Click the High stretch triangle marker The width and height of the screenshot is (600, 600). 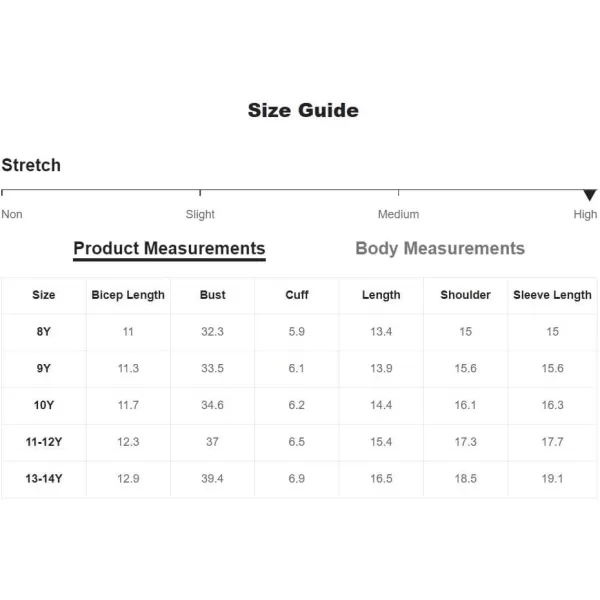coord(590,195)
